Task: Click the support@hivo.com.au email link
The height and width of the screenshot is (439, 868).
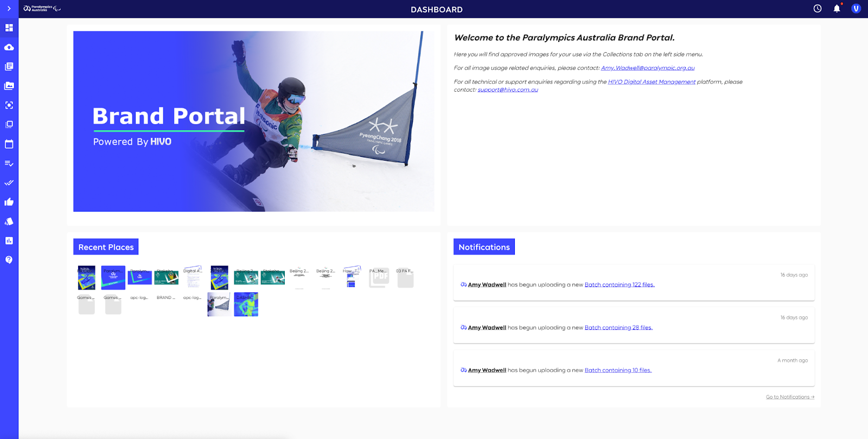Action: 508,90
